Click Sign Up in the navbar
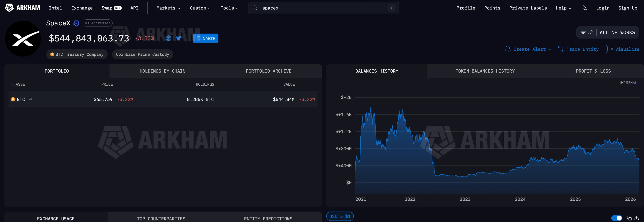 pyautogui.click(x=628, y=8)
